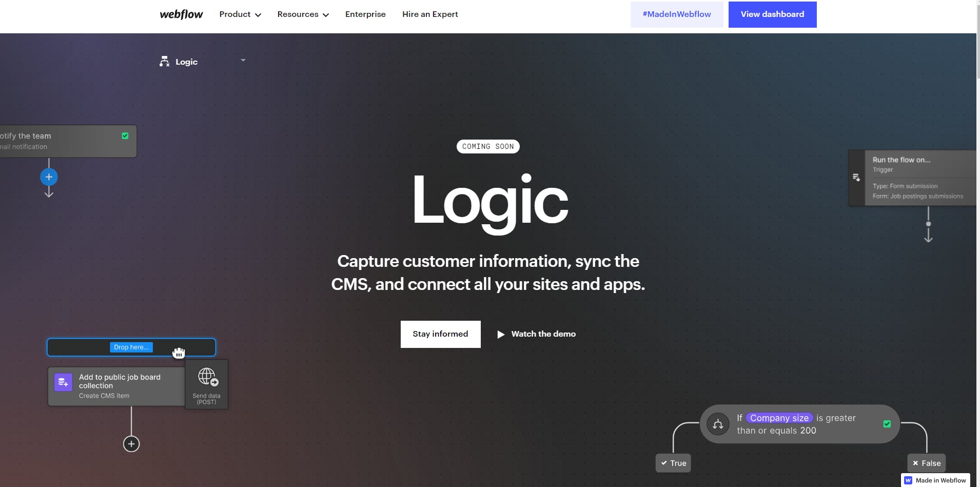Screen dimensions: 980x487
Task: Click the Webflow logo
Action: click(181, 14)
